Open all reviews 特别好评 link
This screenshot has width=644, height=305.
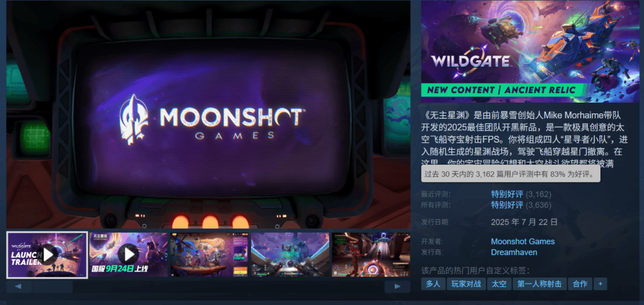[507, 205]
